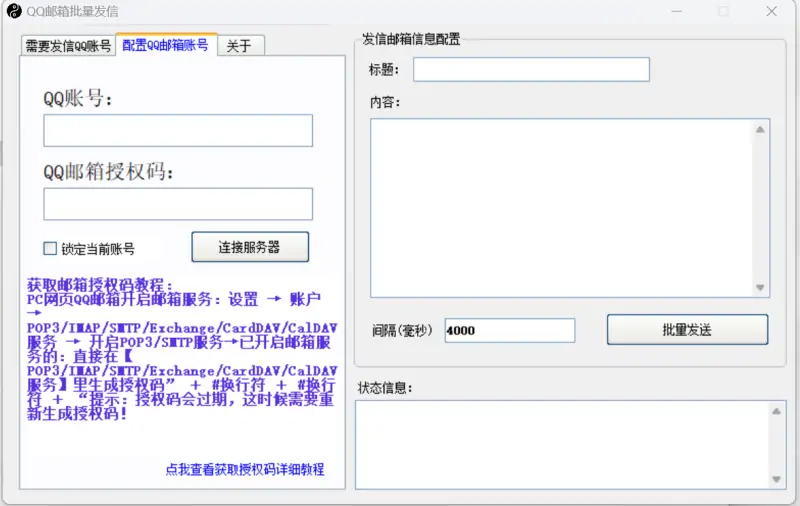Click the 获取邮箱授权码教程 instruction text
800x506 pixels.
(x=182, y=349)
